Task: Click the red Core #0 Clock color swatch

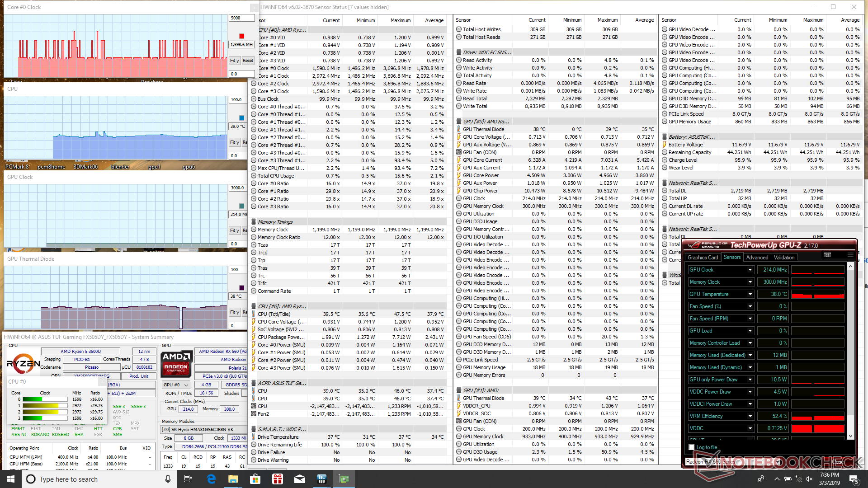Action: (x=242, y=36)
